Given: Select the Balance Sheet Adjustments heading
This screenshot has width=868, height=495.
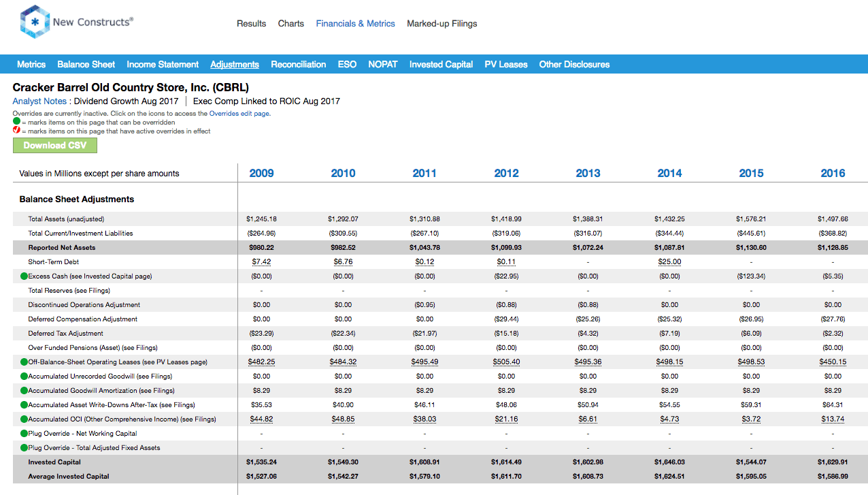Looking at the screenshot, I should click(77, 199).
